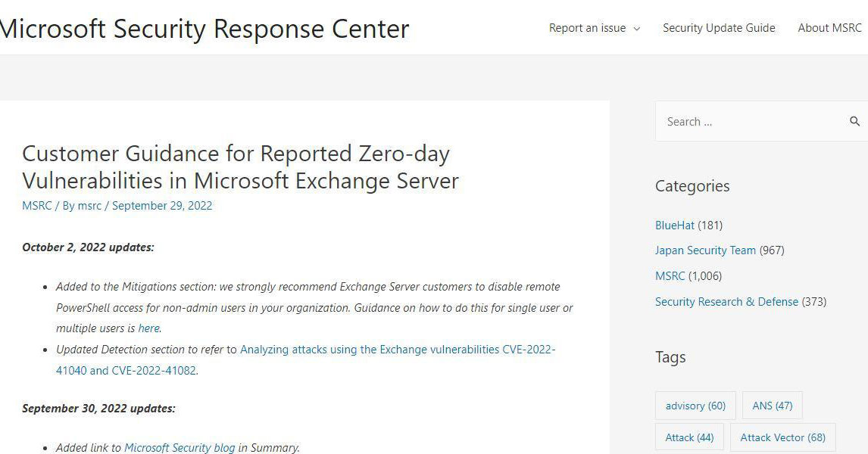
Task: Open Security Research & Defense category
Action: pos(726,301)
